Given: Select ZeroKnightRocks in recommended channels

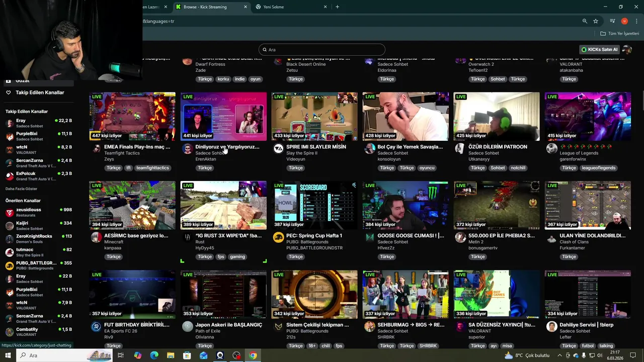Looking at the screenshot, I should [x=38, y=239].
